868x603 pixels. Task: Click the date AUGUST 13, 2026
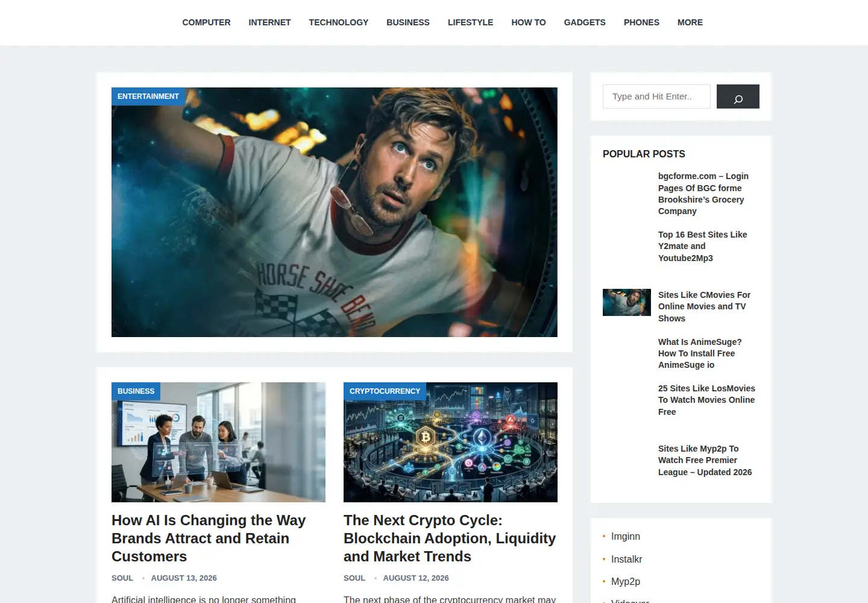pyautogui.click(x=184, y=578)
